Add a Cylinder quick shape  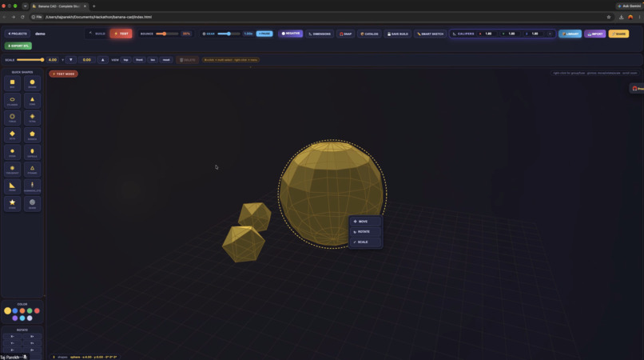pos(12,100)
